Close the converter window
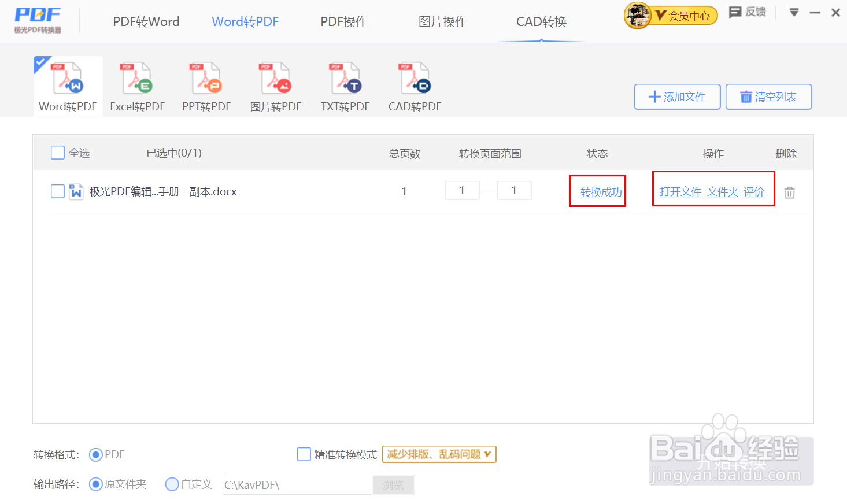The width and height of the screenshot is (847, 504). point(835,12)
